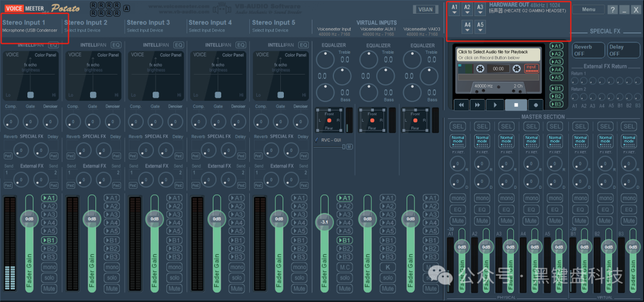The width and height of the screenshot is (644, 302).
Task: Click the cassette fast-forward button
Action: pyautogui.click(x=478, y=104)
